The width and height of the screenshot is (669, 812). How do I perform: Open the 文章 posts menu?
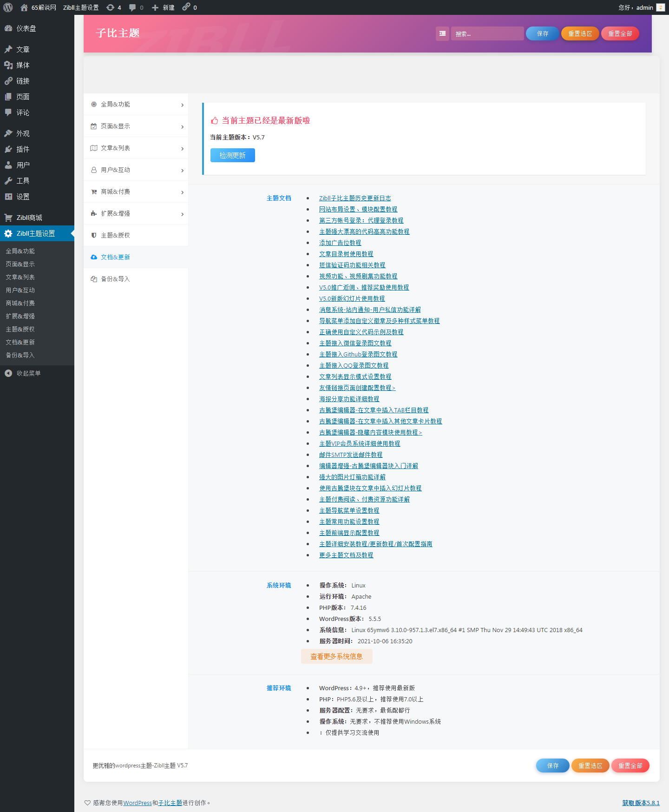click(x=37, y=49)
